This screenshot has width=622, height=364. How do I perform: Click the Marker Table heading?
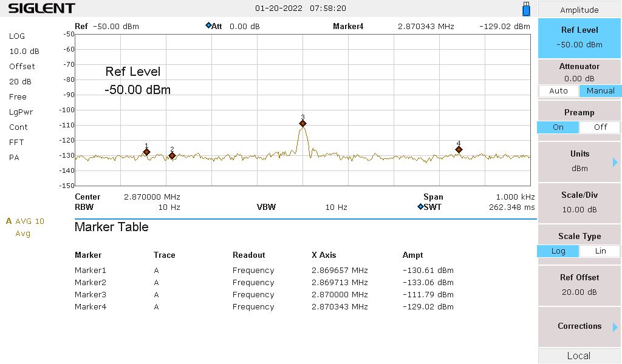(112, 227)
